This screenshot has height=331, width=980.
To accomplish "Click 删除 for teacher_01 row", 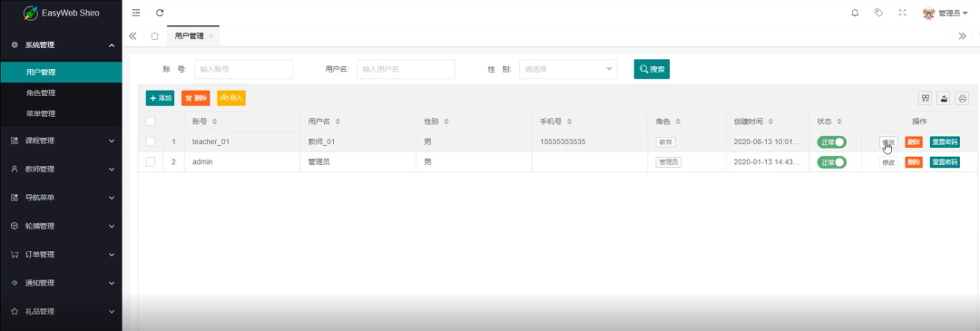I will point(914,141).
